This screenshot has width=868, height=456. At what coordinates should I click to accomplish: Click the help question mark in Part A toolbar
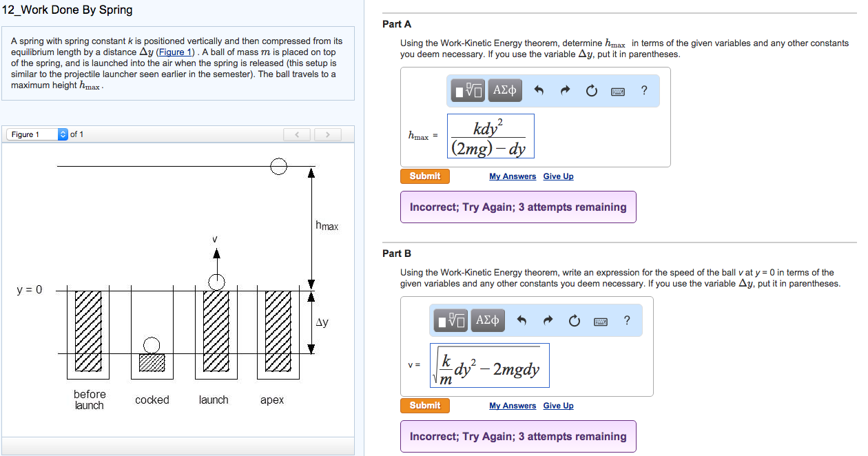coord(643,90)
